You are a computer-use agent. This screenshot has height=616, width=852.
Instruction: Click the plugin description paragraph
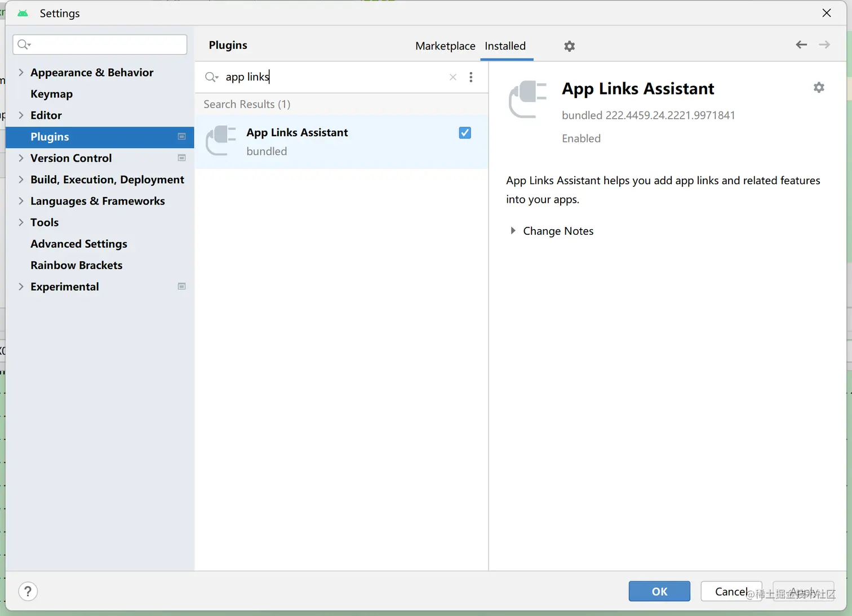pyautogui.click(x=663, y=190)
